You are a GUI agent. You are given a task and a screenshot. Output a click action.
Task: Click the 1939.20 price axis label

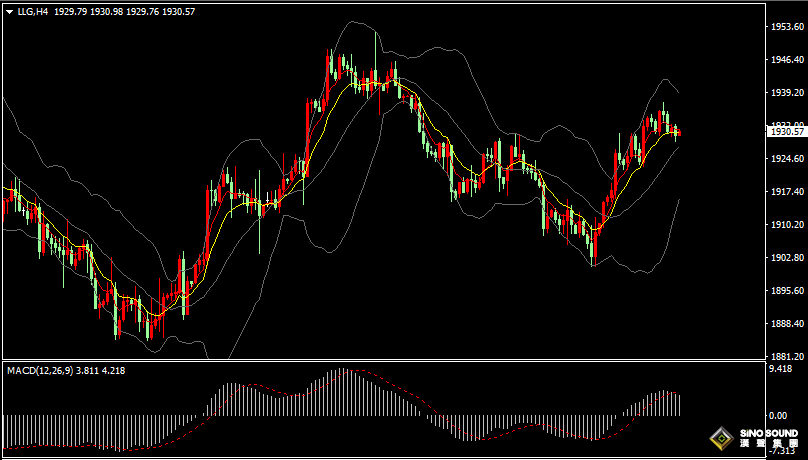785,93
